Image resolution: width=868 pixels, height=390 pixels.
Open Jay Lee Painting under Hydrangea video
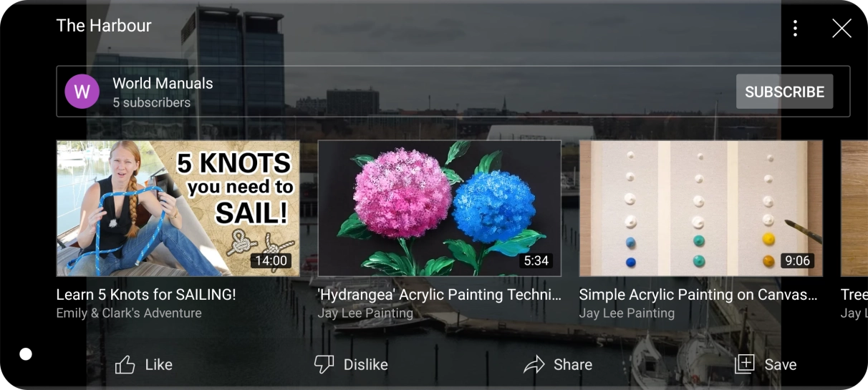pos(365,313)
